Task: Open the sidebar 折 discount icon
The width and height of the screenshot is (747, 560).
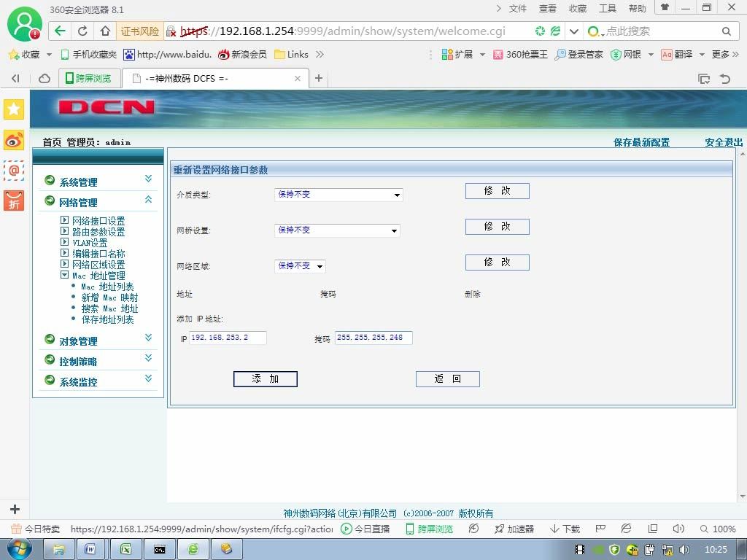Action: click(x=14, y=201)
